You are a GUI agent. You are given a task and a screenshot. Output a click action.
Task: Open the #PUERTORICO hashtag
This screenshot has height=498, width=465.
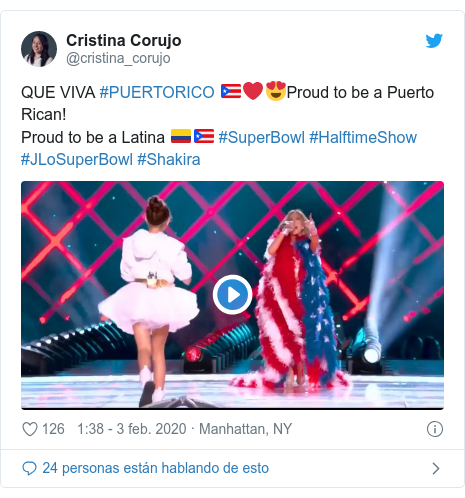tap(157, 92)
